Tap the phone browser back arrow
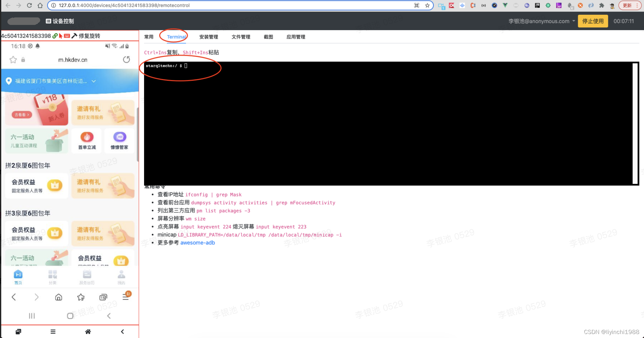Screen dimensions: 644x338 click(x=14, y=297)
